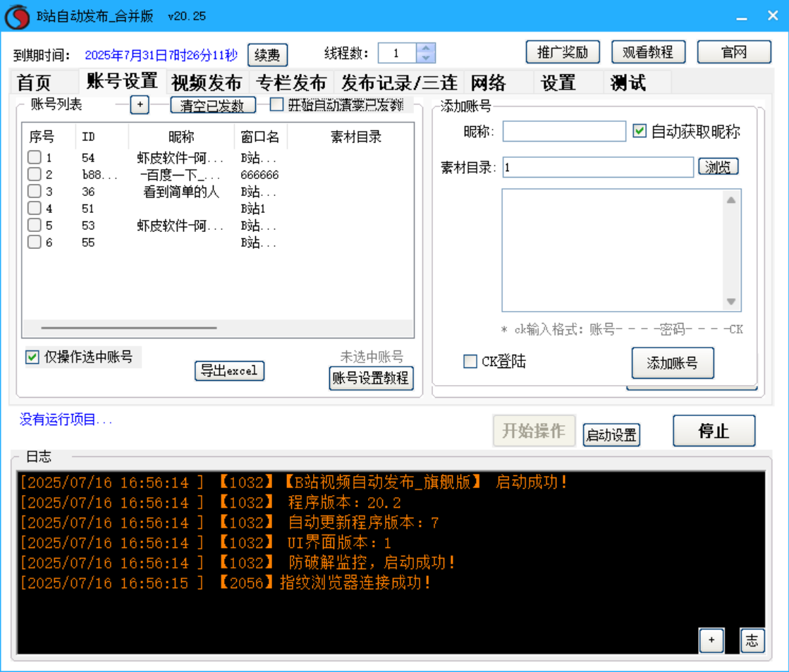Click the expiry date 2025年7月31日 text
This screenshot has height=672, width=789.
click(161, 55)
